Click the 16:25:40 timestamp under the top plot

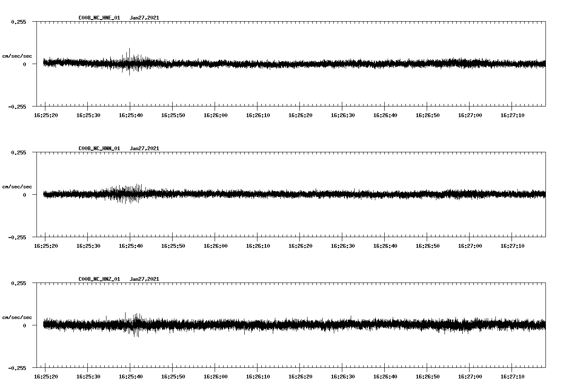click(130, 114)
